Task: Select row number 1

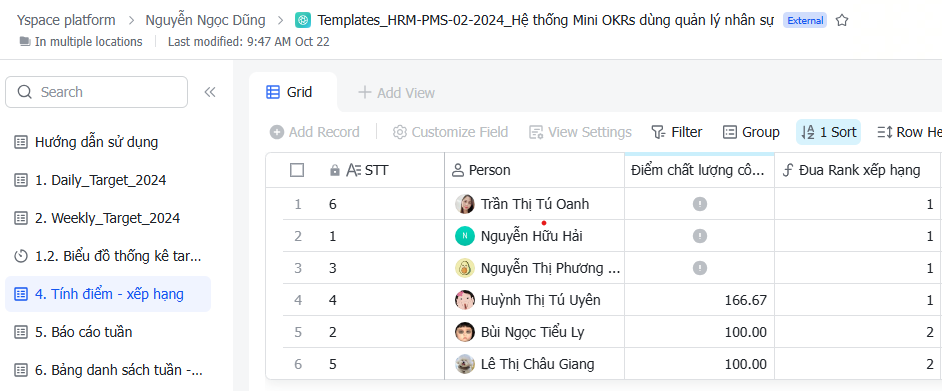Action: point(298,204)
